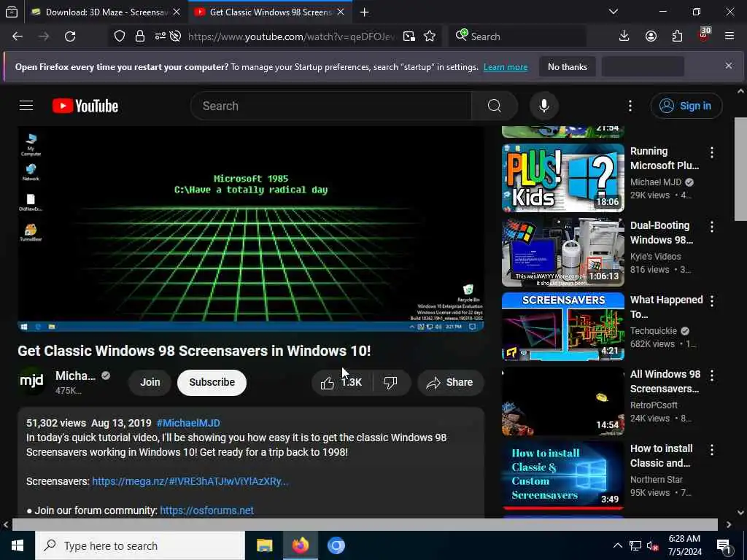Open the mega.nz screensavers link

(190, 481)
